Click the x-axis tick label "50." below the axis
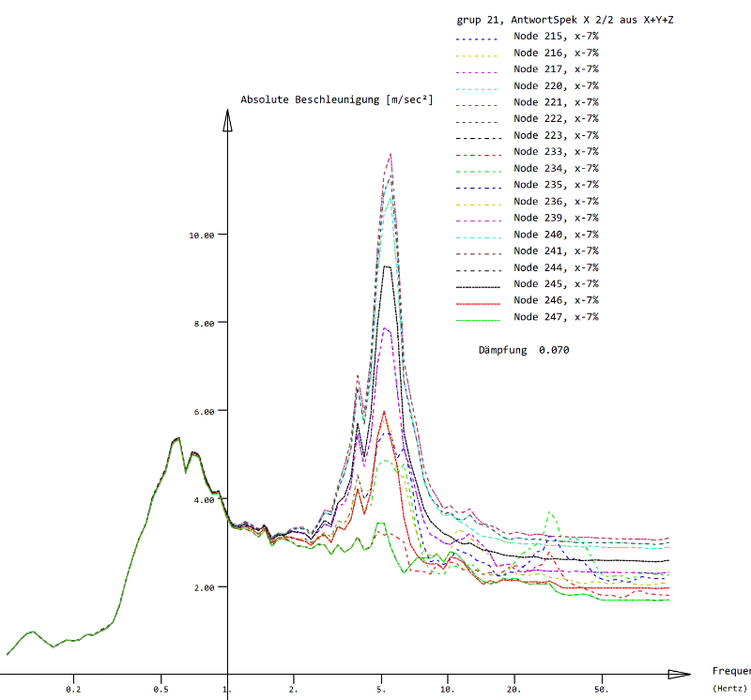The image size is (751, 700). (x=602, y=690)
